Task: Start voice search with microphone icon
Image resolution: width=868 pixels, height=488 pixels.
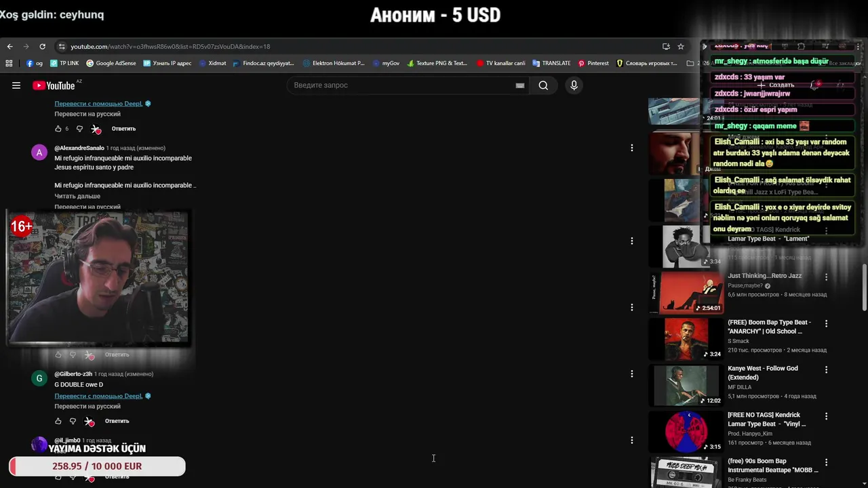Action: point(574,85)
